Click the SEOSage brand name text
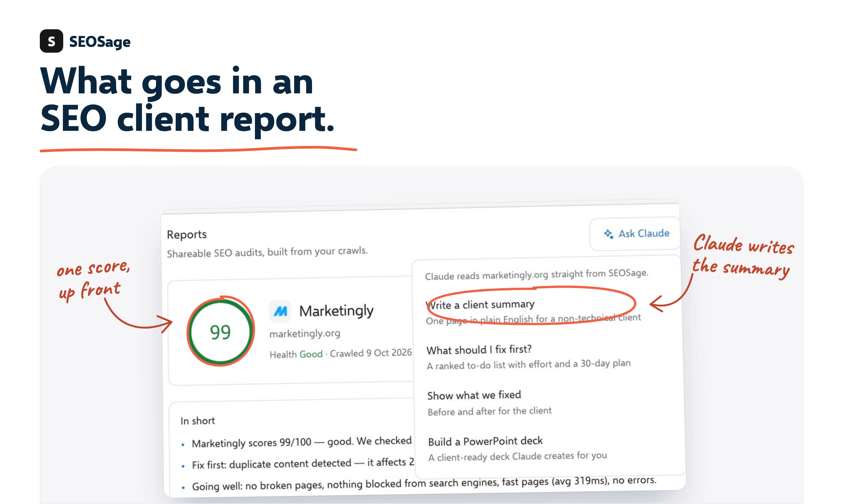Viewport: 843px width, 504px height. pyautogui.click(x=100, y=42)
